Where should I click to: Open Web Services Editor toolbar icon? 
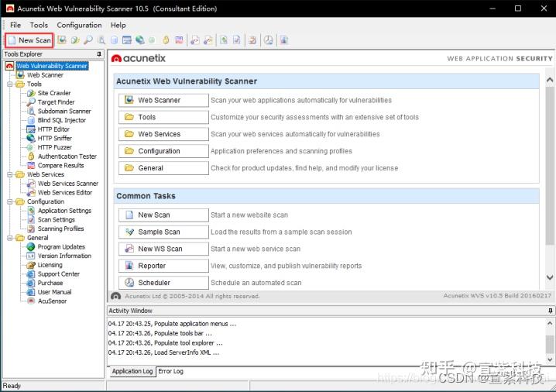[208, 40]
